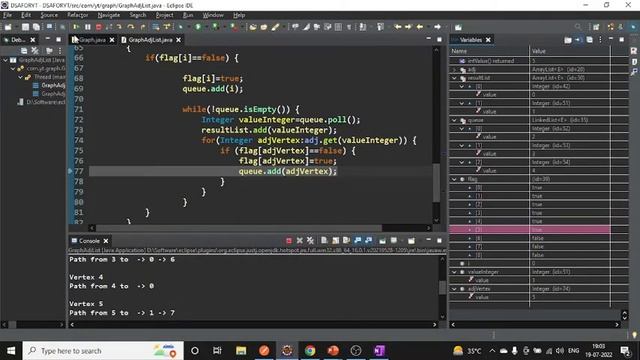Click the editor horizontal scrollbar

pos(239,228)
